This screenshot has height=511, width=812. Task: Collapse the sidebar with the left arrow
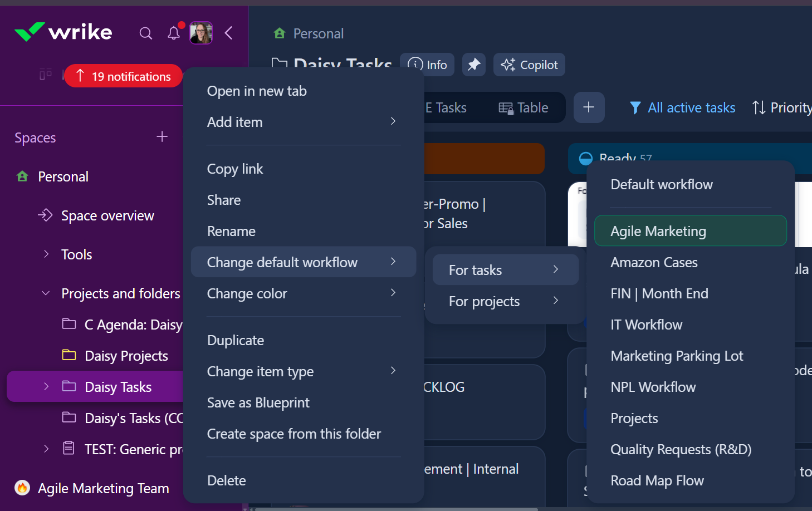[229, 33]
